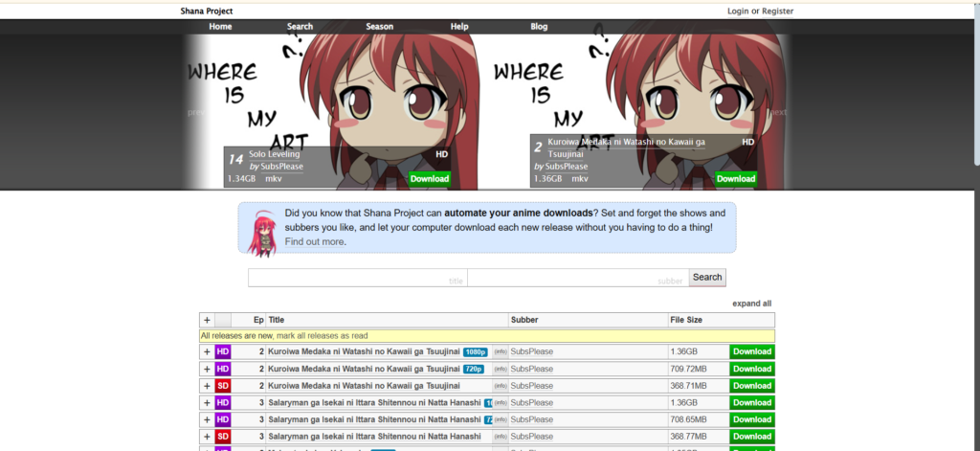This screenshot has width=980, height=451.
Task: Click the plus button in the table header
Action: pyautogui.click(x=207, y=320)
